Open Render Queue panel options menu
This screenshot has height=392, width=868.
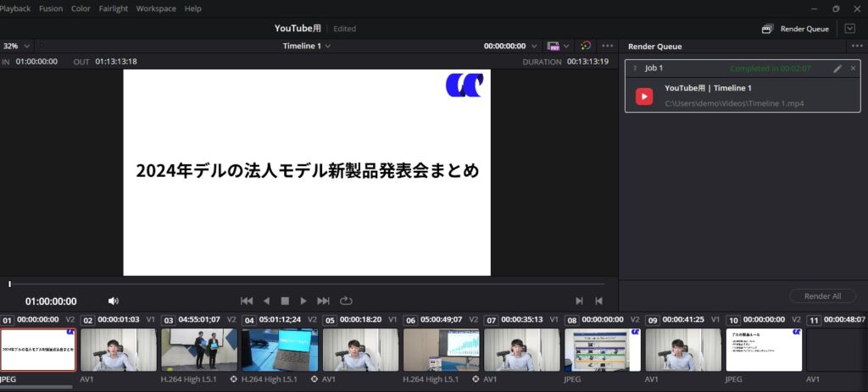(856, 46)
